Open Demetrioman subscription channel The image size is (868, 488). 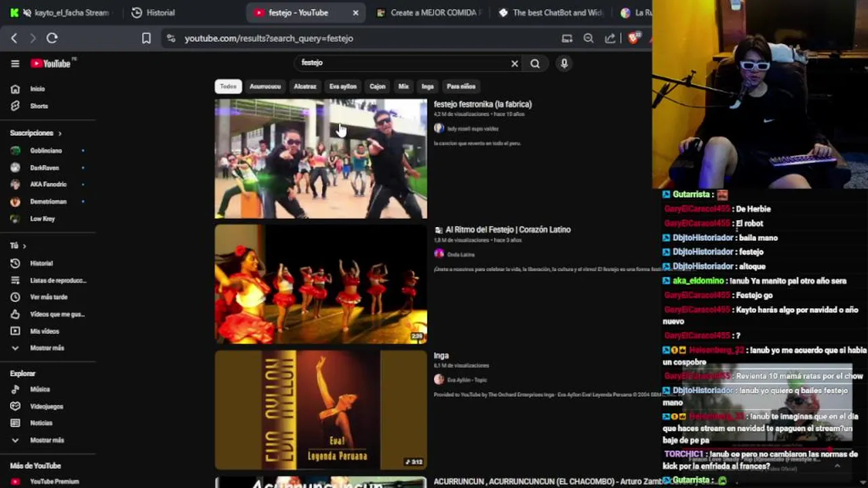pyautogui.click(x=47, y=202)
